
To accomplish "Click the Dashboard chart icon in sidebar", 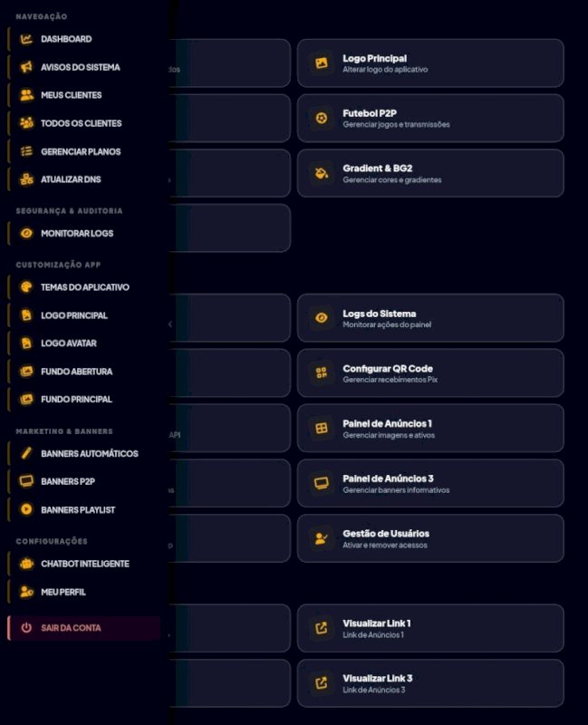I will click(x=26, y=39).
